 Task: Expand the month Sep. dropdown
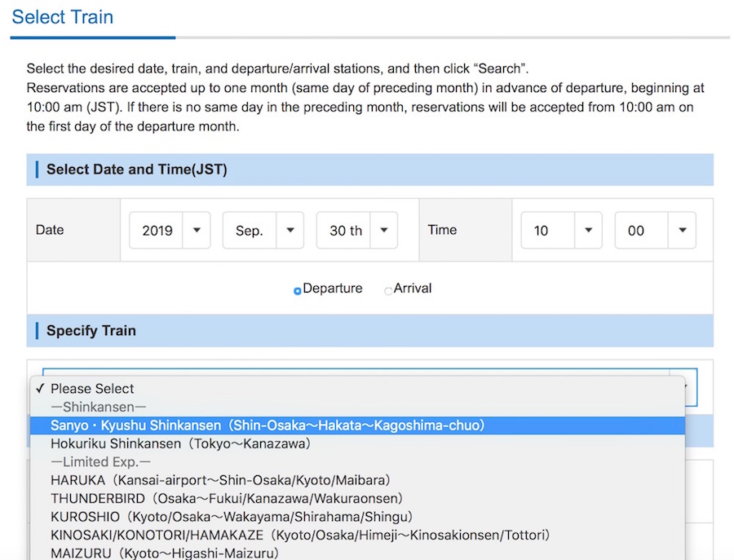[x=263, y=231]
